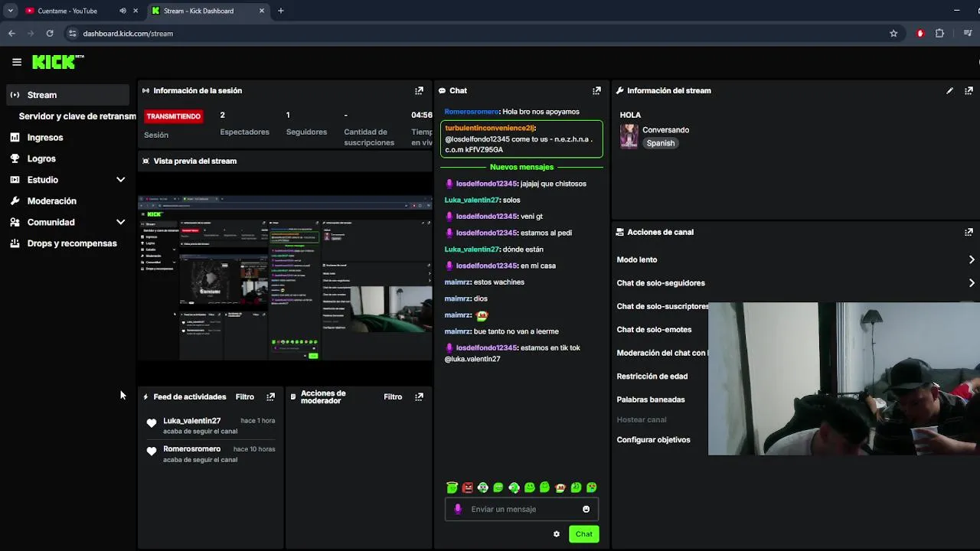The height and width of the screenshot is (551, 980).
Task: Click the Seguidores count label
Action: click(x=306, y=132)
